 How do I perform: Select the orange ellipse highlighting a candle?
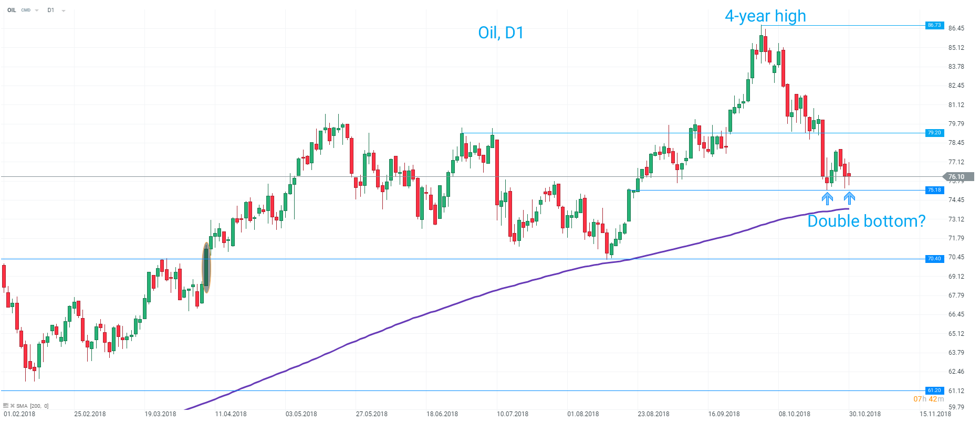(206, 268)
